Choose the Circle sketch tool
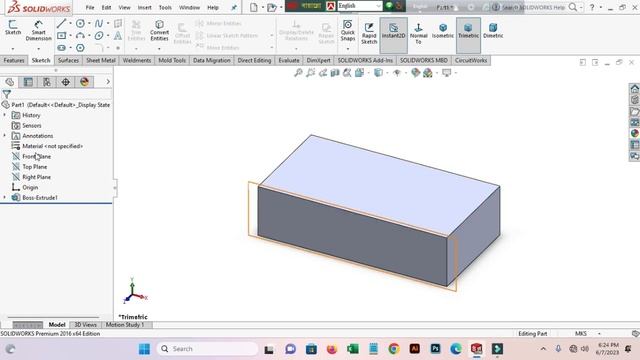The width and height of the screenshot is (640, 360). pos(80,24)
